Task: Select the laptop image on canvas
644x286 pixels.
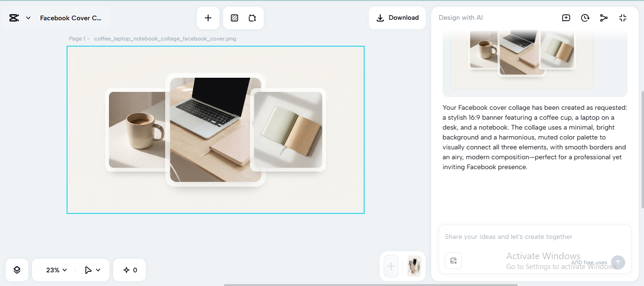Action: pyautogui.click(x=216, y=130)
